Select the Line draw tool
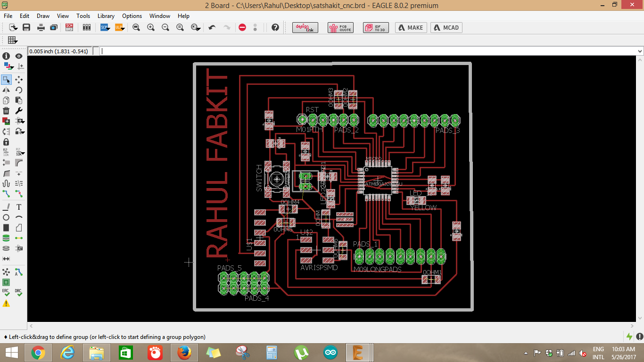The width and height of the screenshot is (644, 362). 6,207
